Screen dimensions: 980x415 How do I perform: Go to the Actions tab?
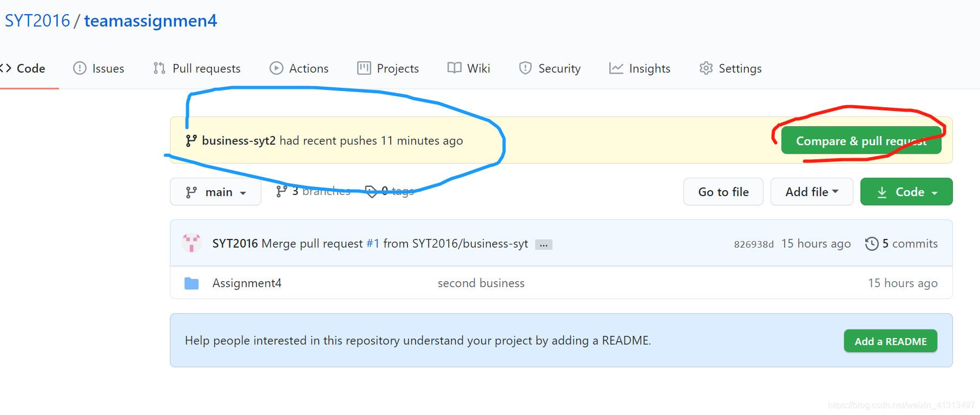pos(299,68)
